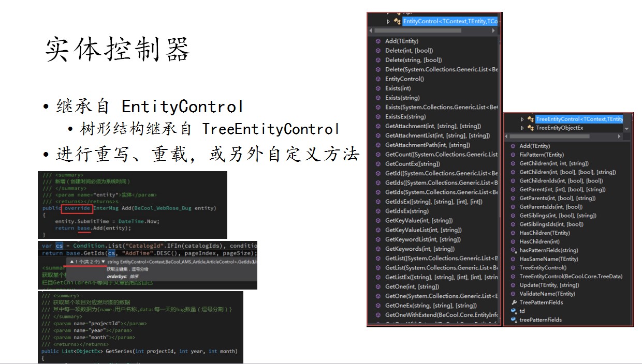Click the method icon beside Add(TEntity) in EntityControl list
Viewport: 642px width, 364px height.
tap(378, 41)
